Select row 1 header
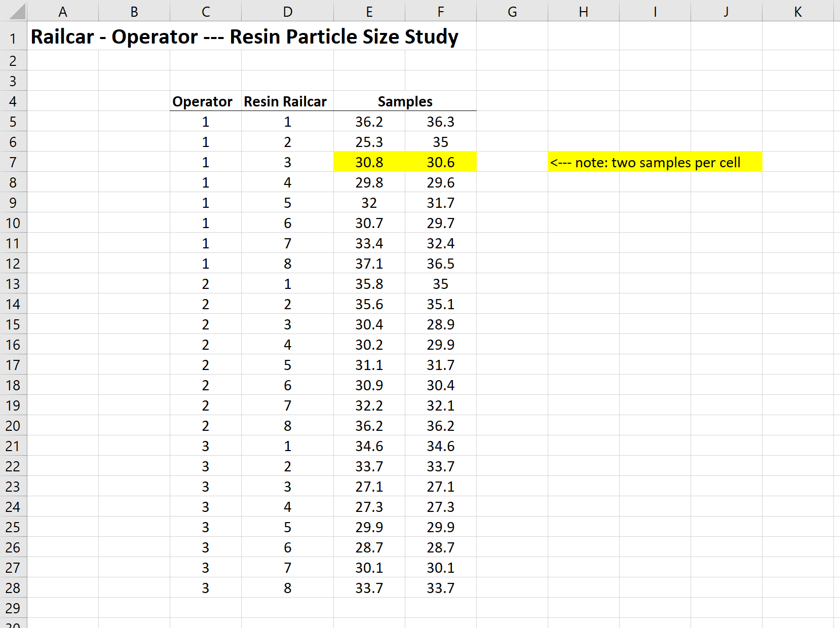The height and width of the screenshot is (628, 840). click(13, 36)
